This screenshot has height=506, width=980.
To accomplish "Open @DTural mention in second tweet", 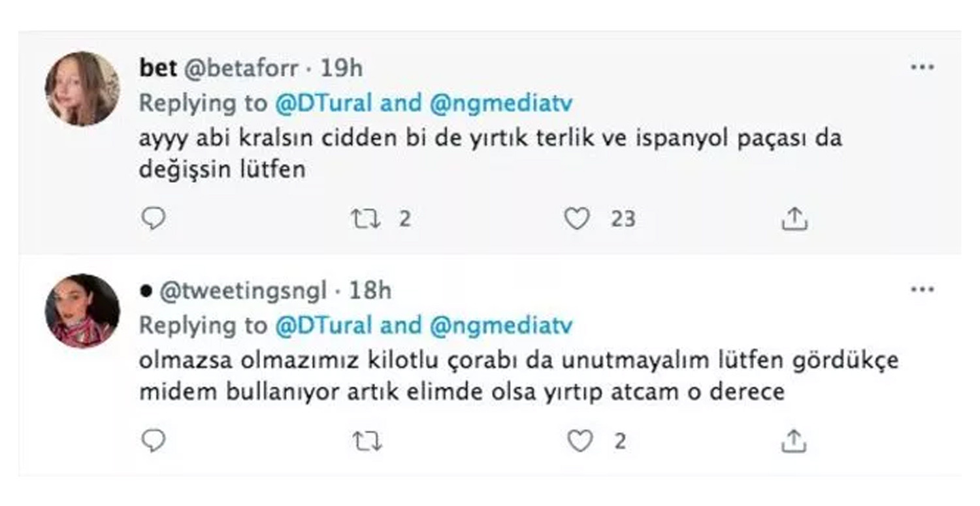I will click(x=323, y=326).
